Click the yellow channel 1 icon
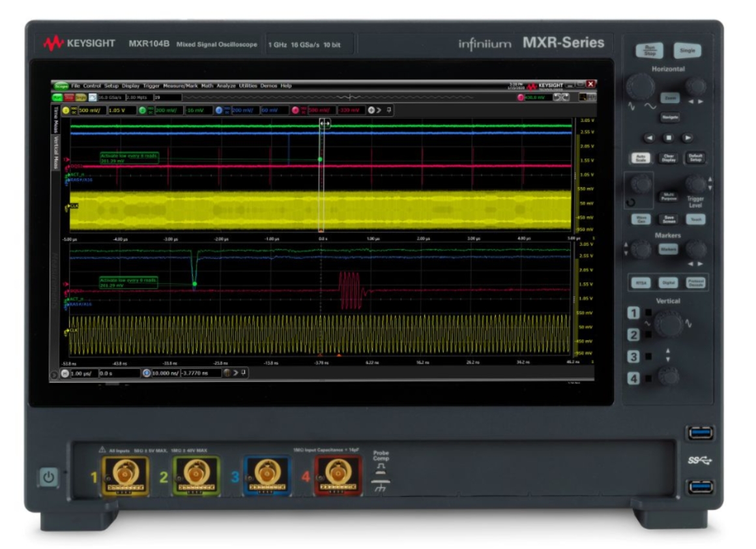Screen dimensions: 756x549 [66, 108]
